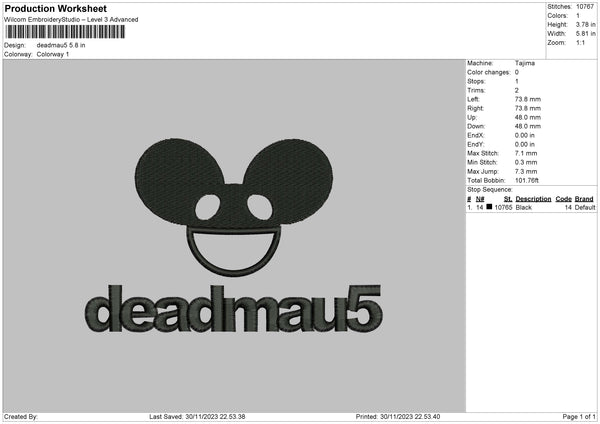
Task: Click the Total Bobbin value 101.76ft
Action: coord(527,180)
